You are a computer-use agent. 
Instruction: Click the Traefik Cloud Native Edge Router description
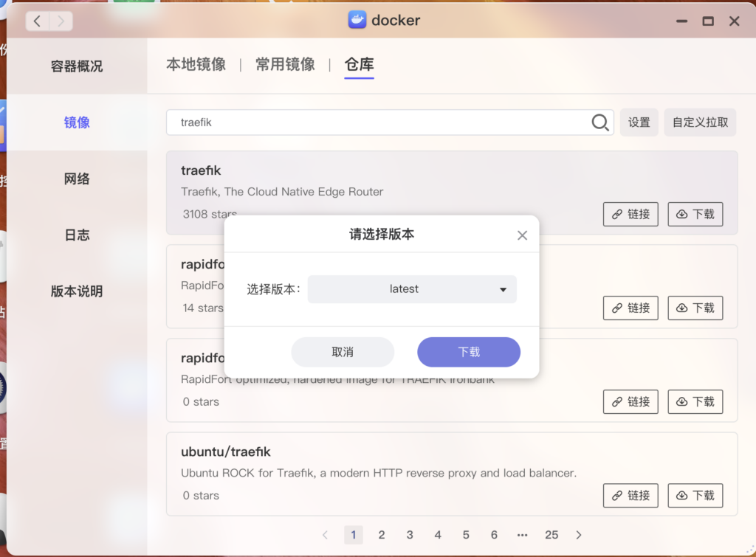(x=282, y=192)
